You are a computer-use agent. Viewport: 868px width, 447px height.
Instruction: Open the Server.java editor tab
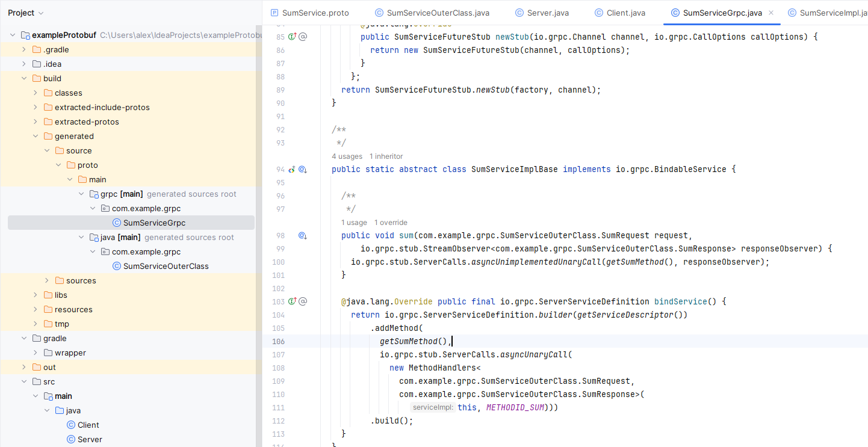click(542, 13)
